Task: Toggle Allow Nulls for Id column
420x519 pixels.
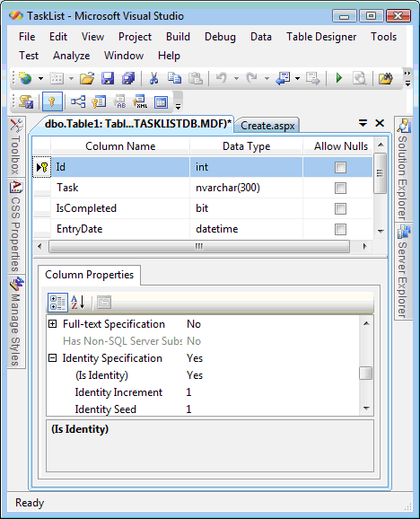Action: coord(340,168)
